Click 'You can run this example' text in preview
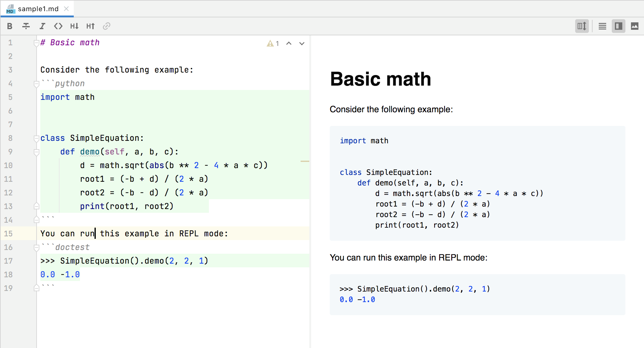Image resolution: width=644 pixels, height=348 pixels. [x=408, y=257]
